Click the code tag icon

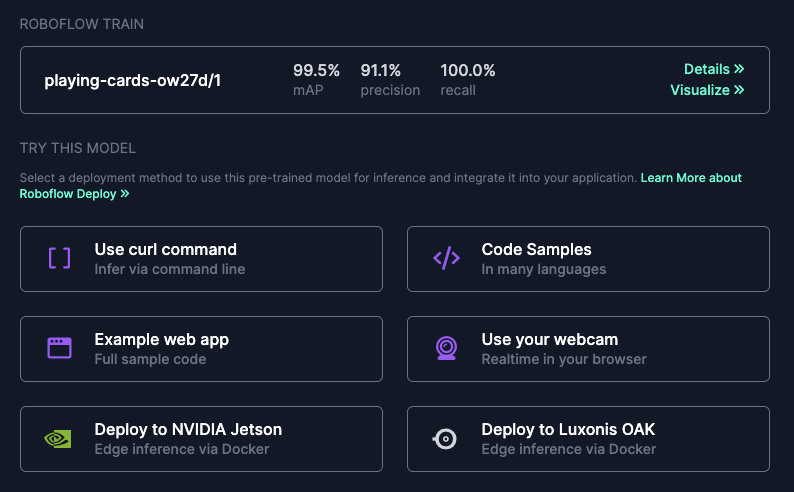[446, 258]
